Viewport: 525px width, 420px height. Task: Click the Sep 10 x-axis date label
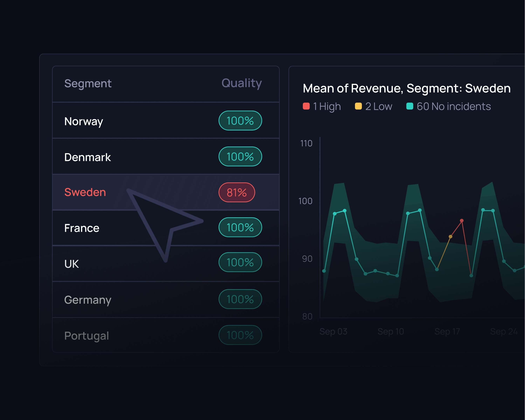[390, 332]
